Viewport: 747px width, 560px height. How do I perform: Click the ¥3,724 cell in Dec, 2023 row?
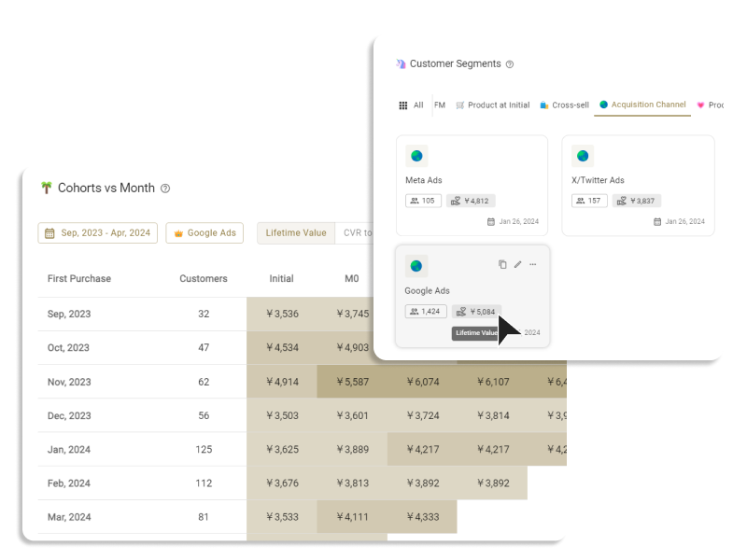[423, 415]
